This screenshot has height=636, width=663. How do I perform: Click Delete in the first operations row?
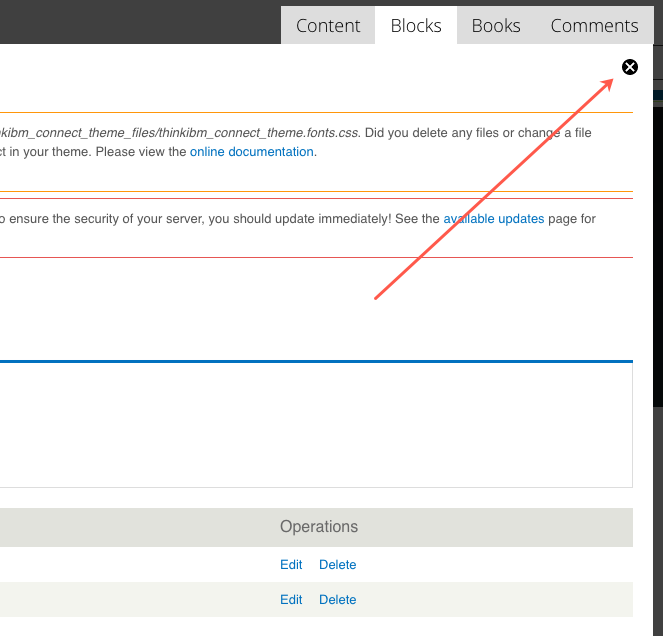coord(337,565)
